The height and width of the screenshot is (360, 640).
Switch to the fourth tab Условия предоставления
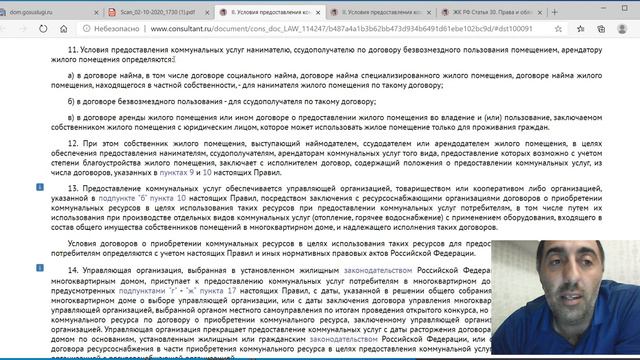pyautogui.click(x=380, y=12)
